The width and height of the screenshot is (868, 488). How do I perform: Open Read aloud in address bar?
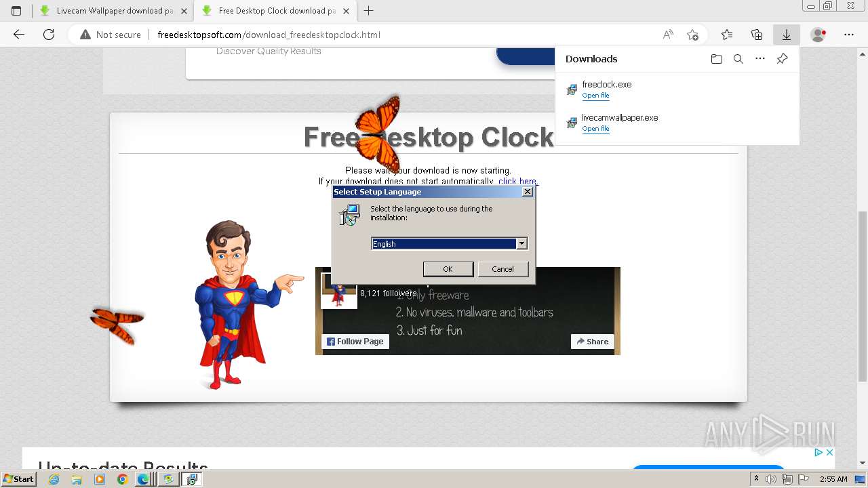coord(668,35)
